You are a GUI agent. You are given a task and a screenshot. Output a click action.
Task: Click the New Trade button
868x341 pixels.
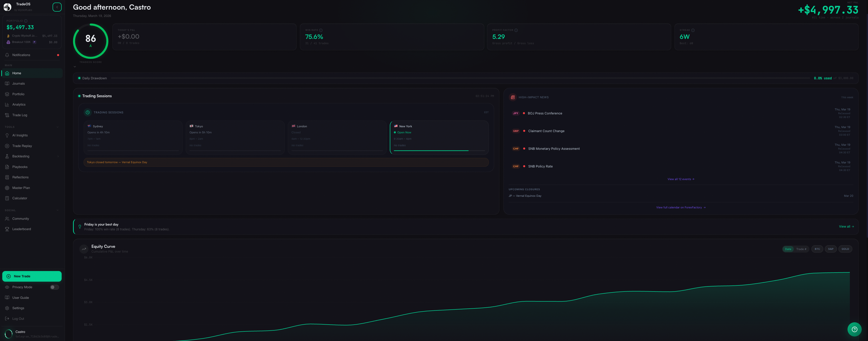point(32,276)
